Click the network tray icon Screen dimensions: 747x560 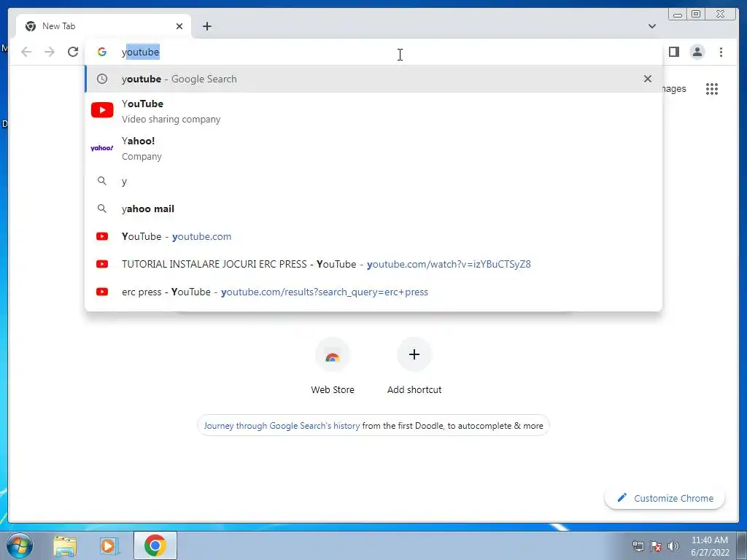pyautogui.click(x=638, y=546)
